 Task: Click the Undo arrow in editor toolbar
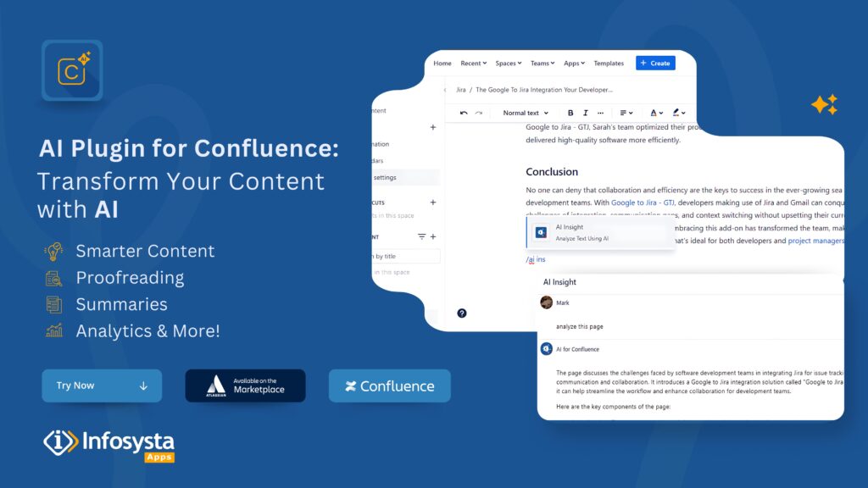[464, 113]
